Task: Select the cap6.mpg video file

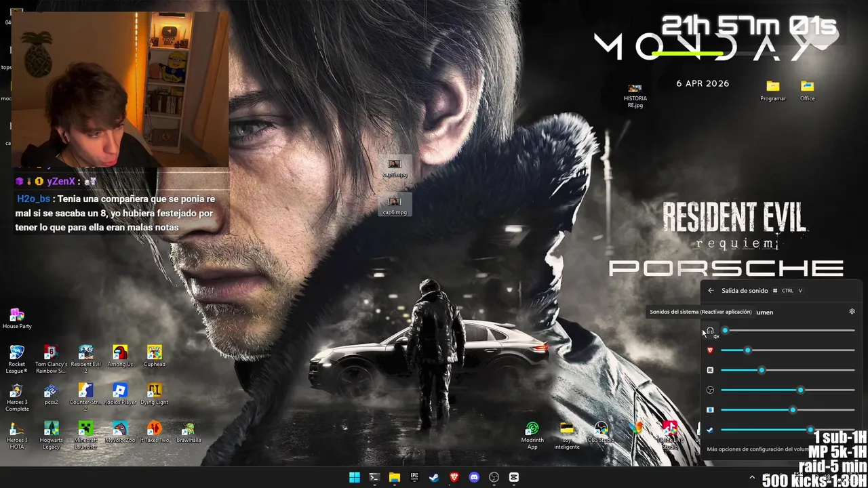Action: coord(395,206)
